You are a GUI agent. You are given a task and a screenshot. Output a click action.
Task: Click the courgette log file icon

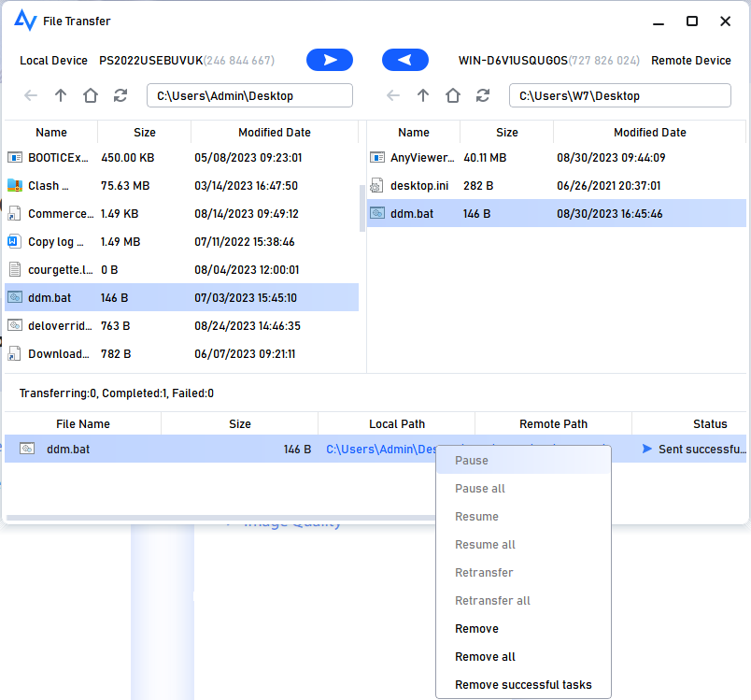(15, 269)
